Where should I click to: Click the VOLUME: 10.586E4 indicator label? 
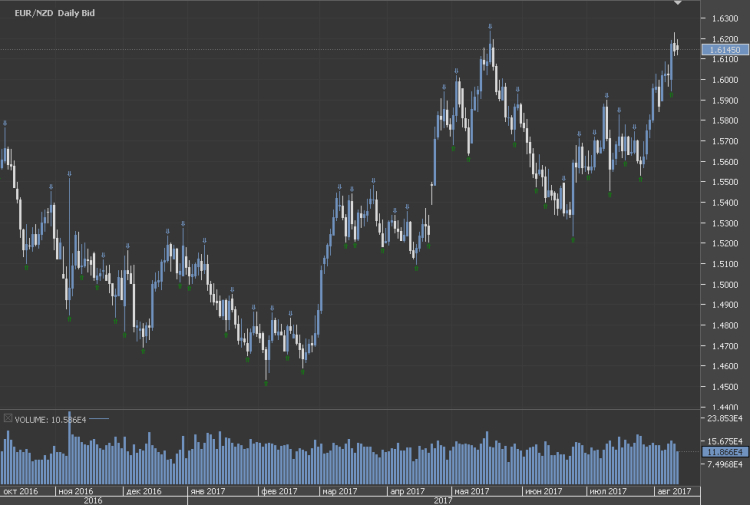point(50,420)
